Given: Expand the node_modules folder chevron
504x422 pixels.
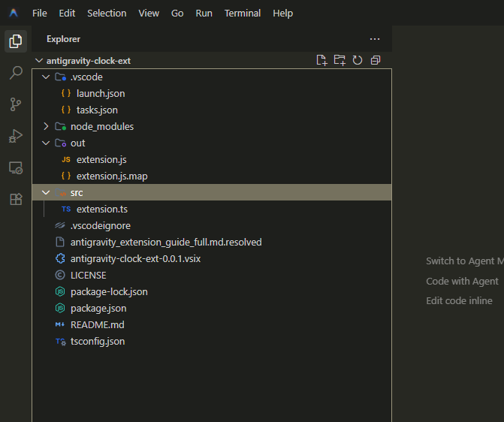Looking at the screenshot, I should (x=46, y=126).
